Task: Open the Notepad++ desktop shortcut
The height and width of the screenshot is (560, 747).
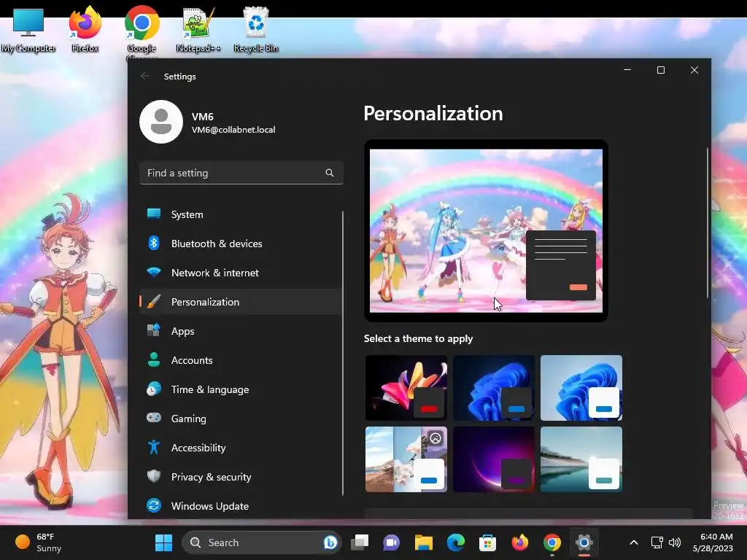Action: point(198,29)
